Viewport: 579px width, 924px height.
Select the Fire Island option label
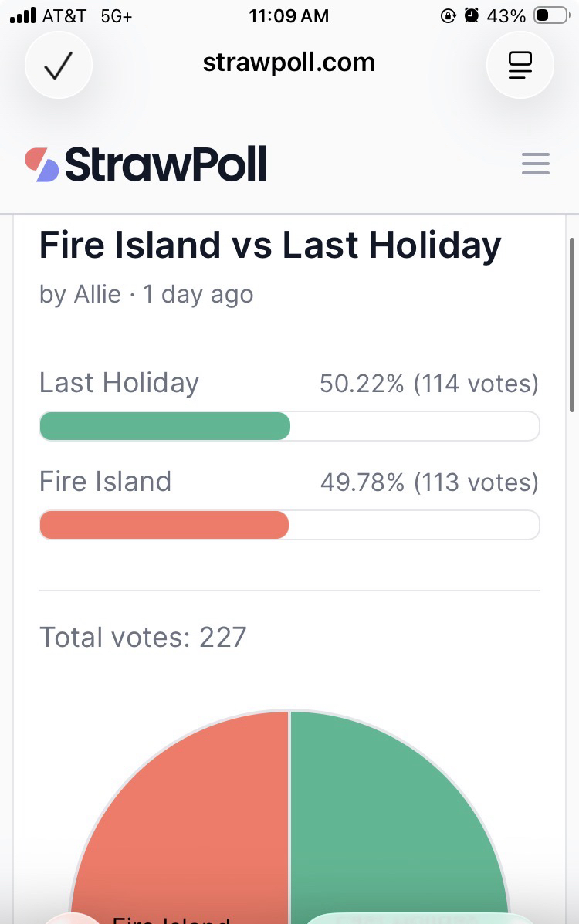coord(105,482)
